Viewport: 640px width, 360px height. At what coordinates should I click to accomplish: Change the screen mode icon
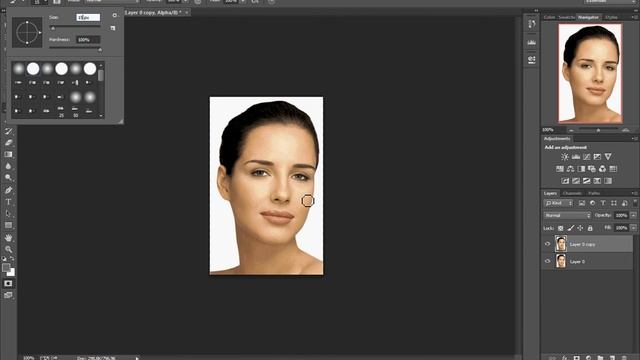(8, 295)
